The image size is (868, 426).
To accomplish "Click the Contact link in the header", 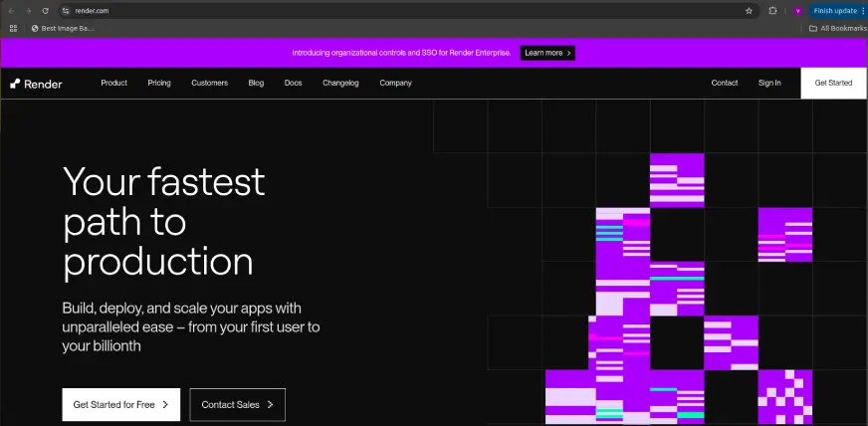I will pyautogui.click(x=725, y=83).
